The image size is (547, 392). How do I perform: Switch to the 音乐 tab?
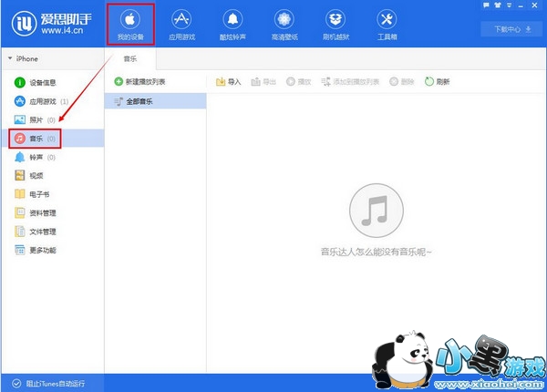click(130, 59)
